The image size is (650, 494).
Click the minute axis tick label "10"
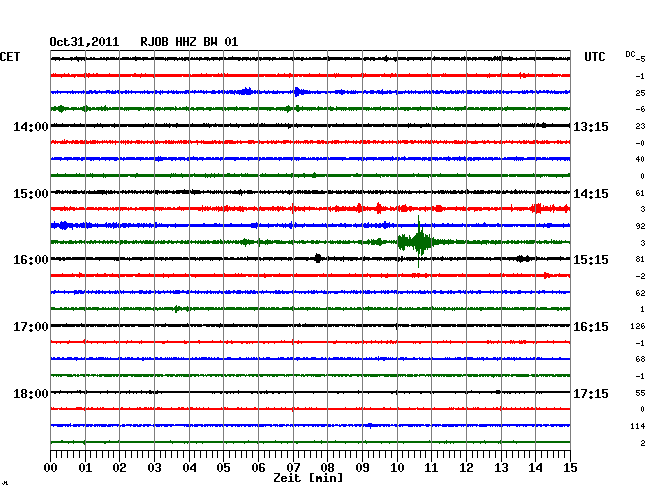click(x=397, y=467)
